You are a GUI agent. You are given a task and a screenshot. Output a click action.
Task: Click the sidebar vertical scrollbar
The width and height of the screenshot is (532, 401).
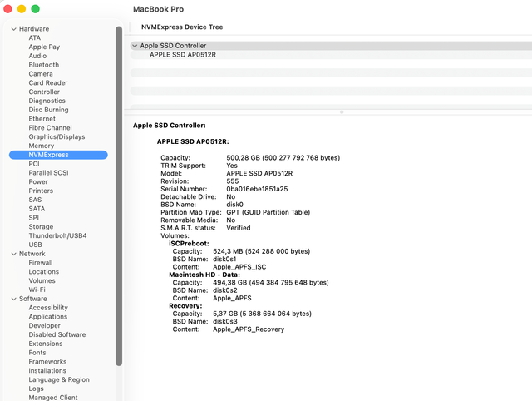119,196
